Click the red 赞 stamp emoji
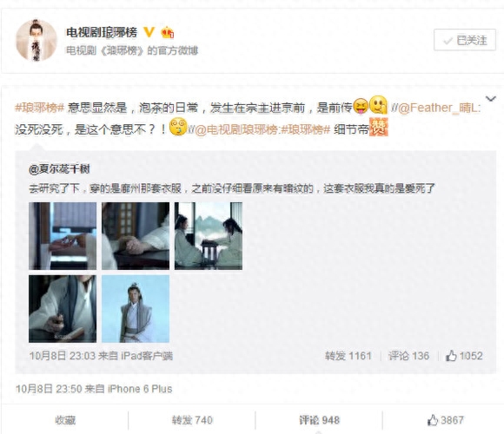 [x=379, y=127]
